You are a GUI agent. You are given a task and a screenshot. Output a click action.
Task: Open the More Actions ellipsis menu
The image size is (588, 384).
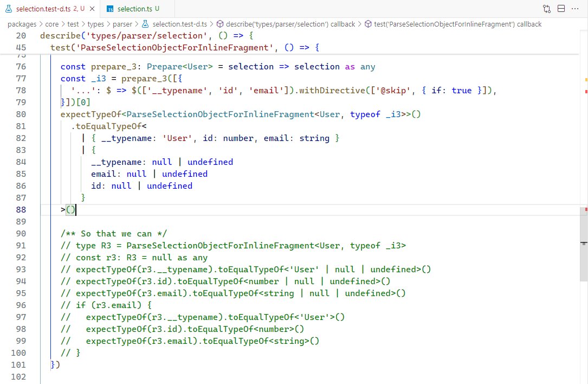pos(575,9)
